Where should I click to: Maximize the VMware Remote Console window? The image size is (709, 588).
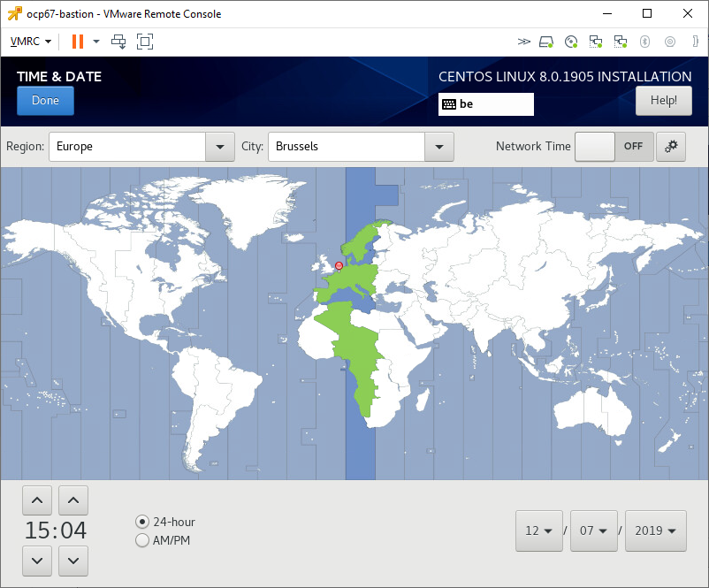(x=647, y=13)
